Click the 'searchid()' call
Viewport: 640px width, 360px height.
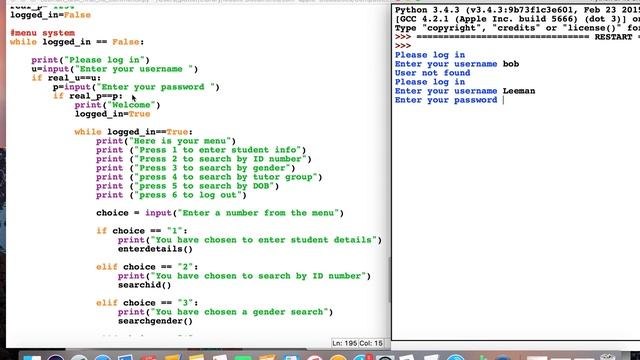[144, 284]
